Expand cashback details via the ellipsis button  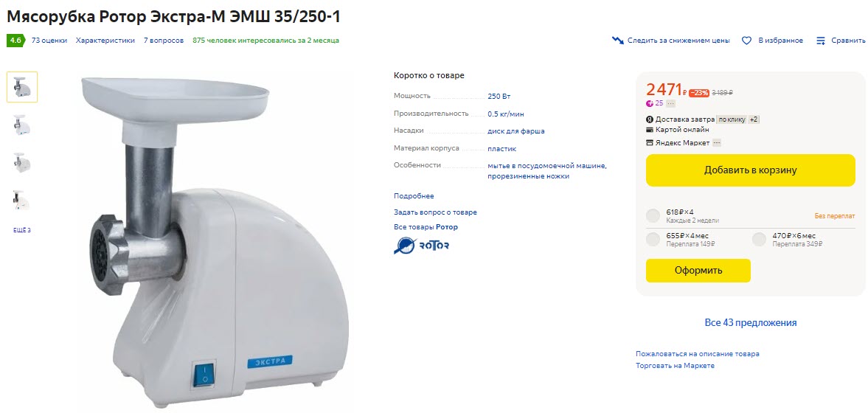pyautogui.click(x=670, y=103)
